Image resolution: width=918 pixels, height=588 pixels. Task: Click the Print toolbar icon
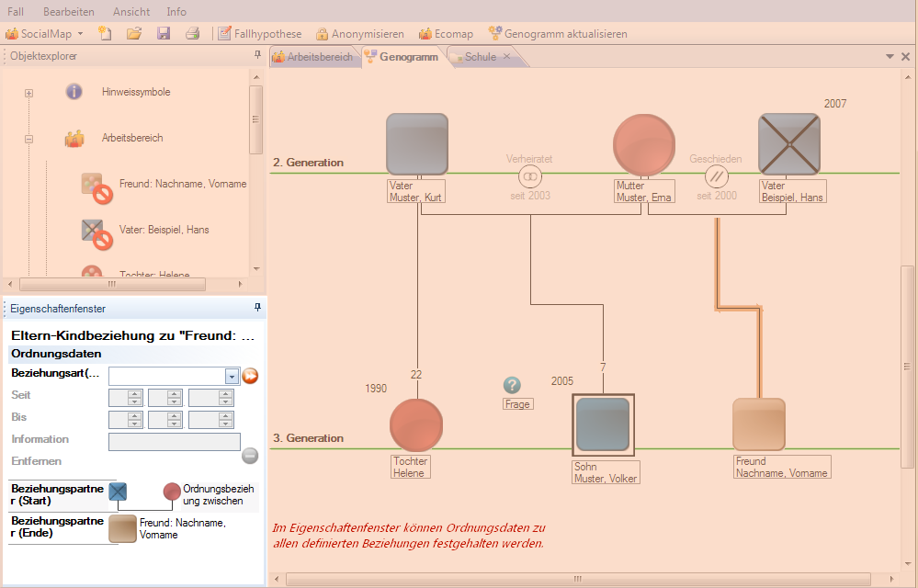pos(193,33)
